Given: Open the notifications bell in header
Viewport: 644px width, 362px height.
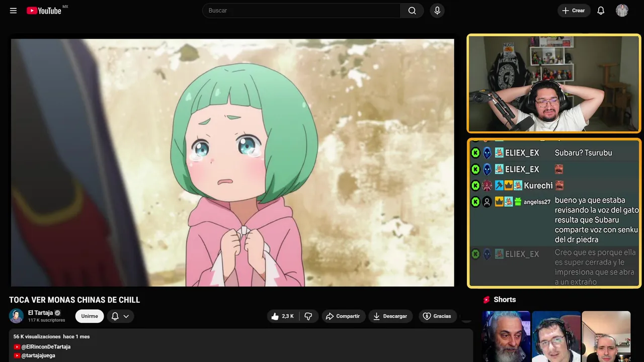Looking at the screenshot, I should point(601,11).
